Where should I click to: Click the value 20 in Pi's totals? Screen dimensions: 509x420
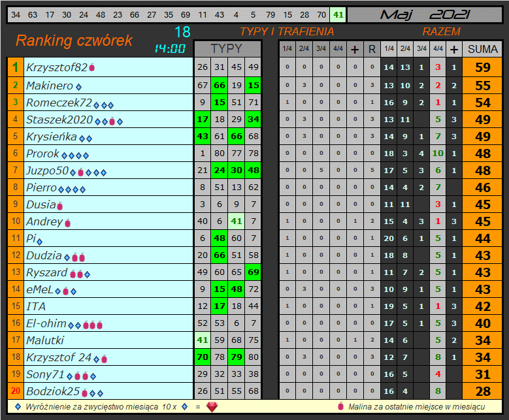coord(389,238)
